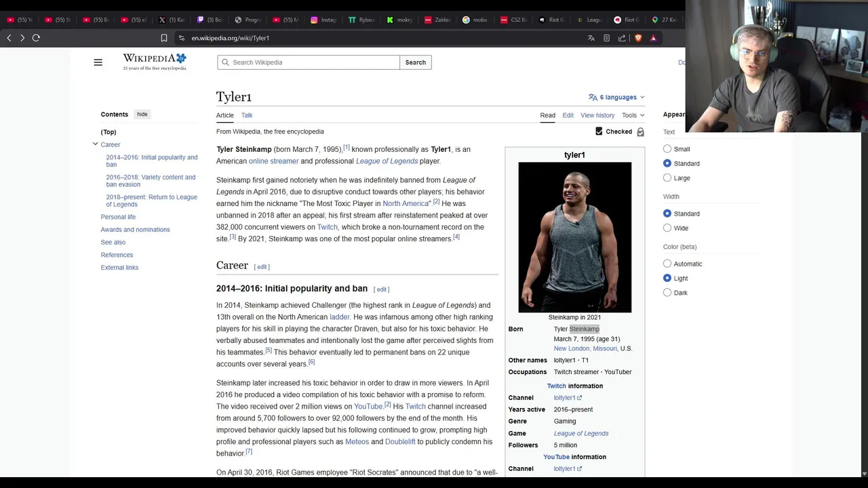Screen dimensions: 868x488
Task: Jump to References section
Action: (117, 255)
